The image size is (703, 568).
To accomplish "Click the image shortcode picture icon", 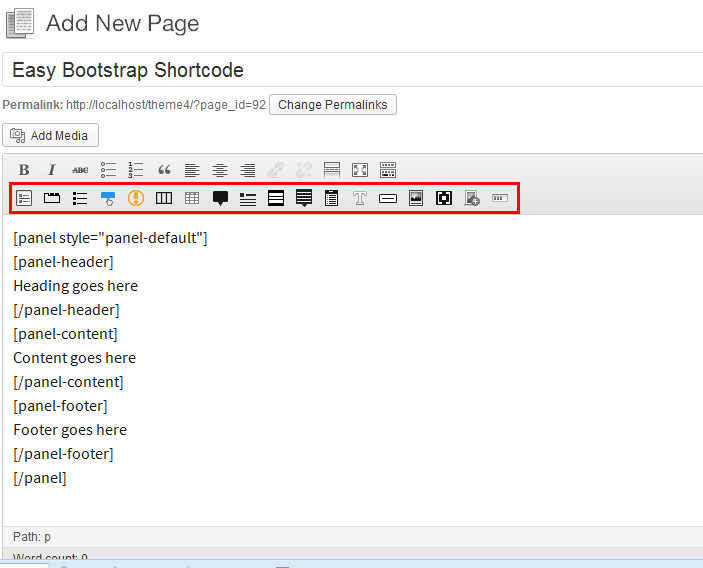I will click(x=416, y=198).
